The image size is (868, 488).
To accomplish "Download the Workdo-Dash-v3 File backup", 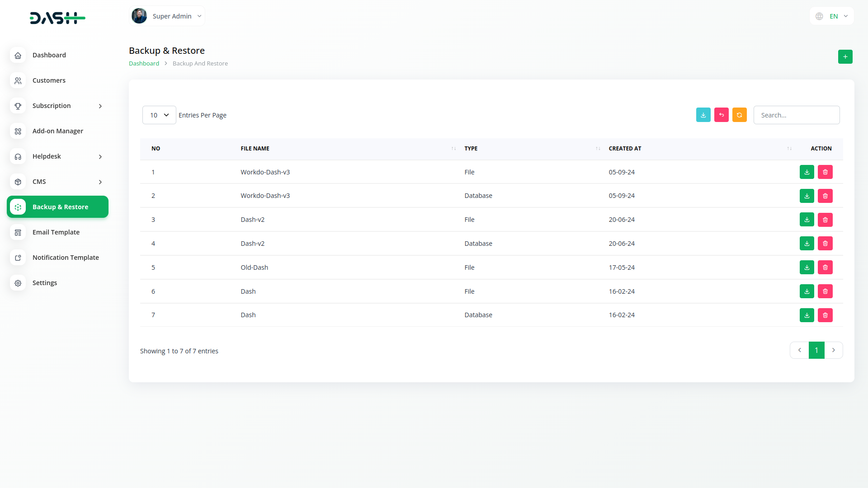I will 807,172.
